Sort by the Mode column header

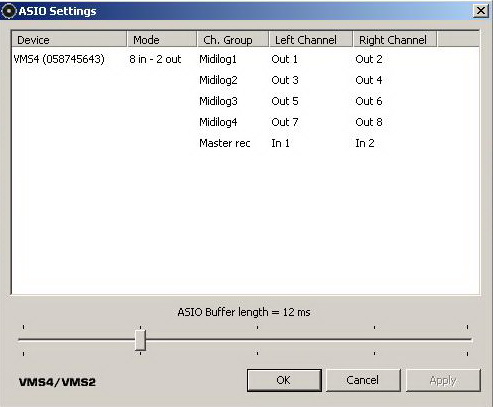pos(162,40)
